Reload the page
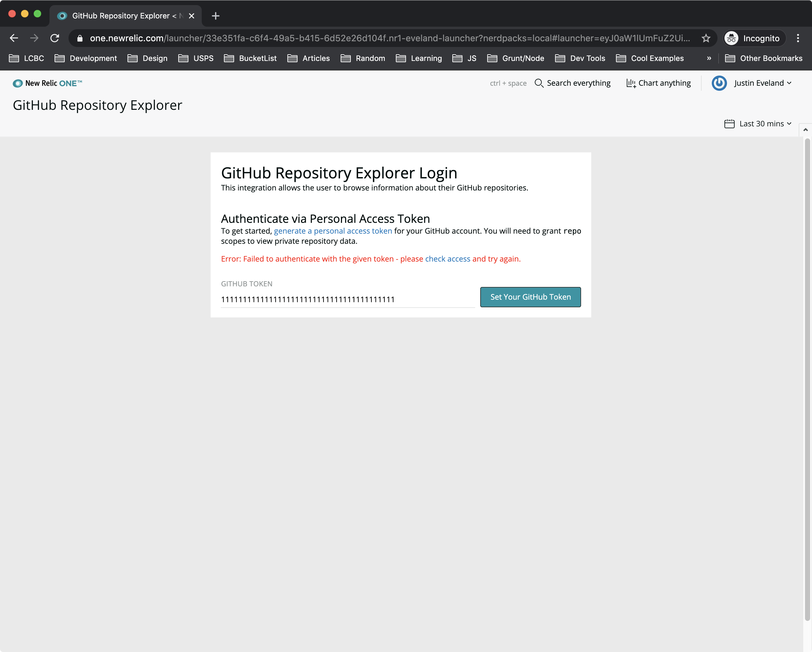 pos(55,38)
